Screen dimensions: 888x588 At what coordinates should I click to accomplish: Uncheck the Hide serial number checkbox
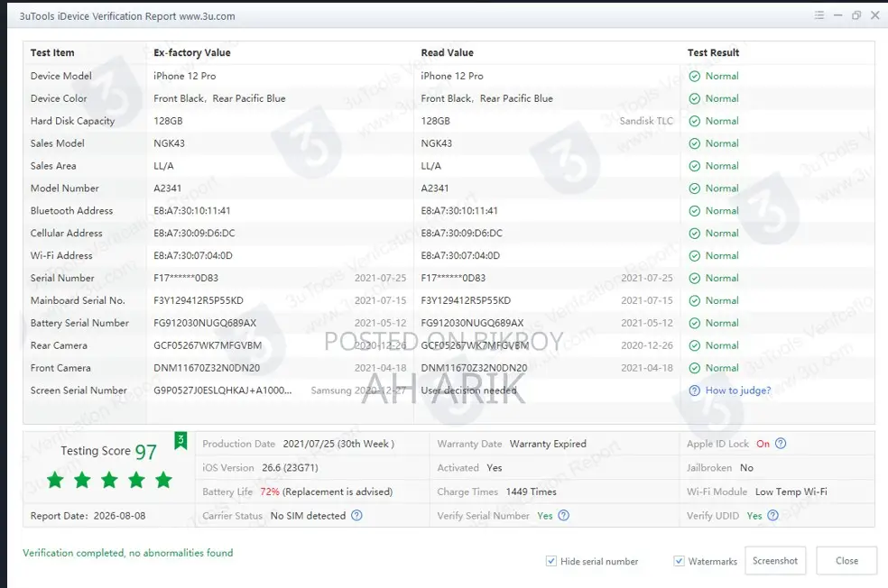tap(551, 561)
